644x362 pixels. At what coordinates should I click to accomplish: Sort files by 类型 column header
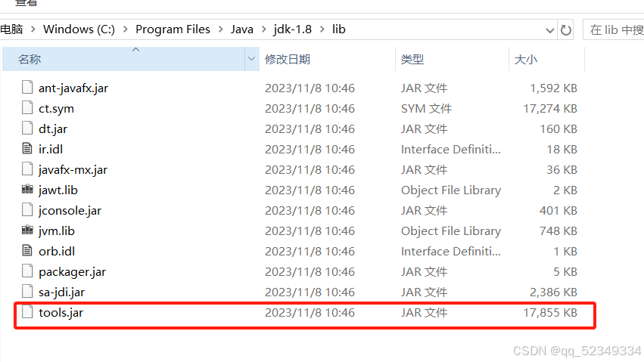click(452, 59)
